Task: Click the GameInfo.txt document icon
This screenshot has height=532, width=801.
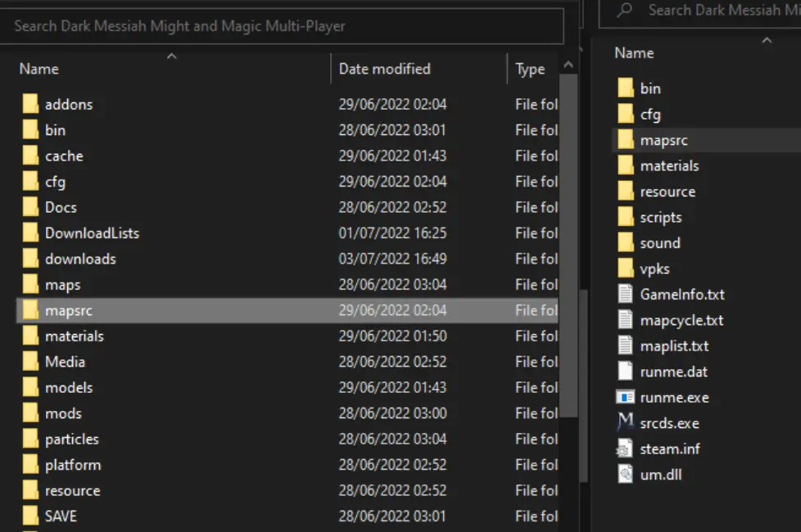Action: [626, 295]
